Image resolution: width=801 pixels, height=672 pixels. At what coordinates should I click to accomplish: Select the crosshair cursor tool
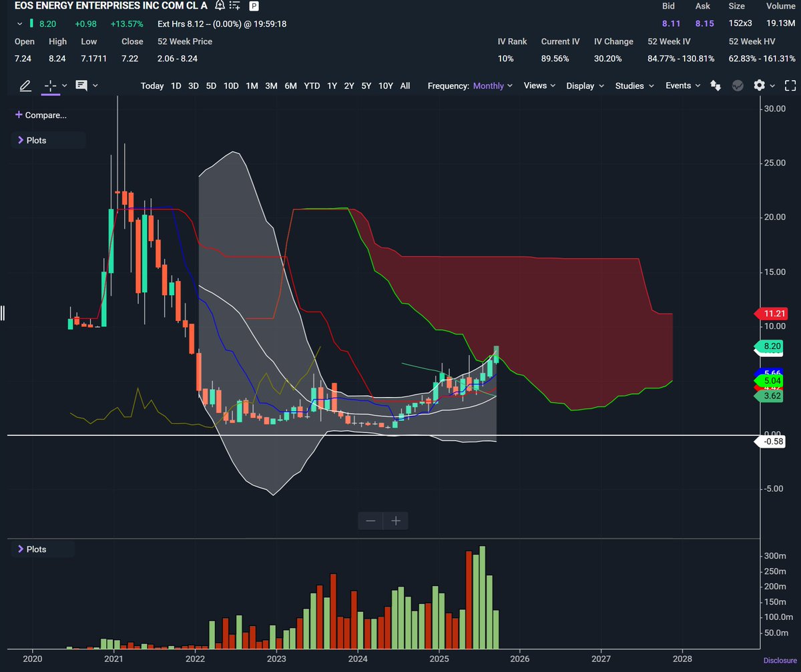click(x=49, y=85)
